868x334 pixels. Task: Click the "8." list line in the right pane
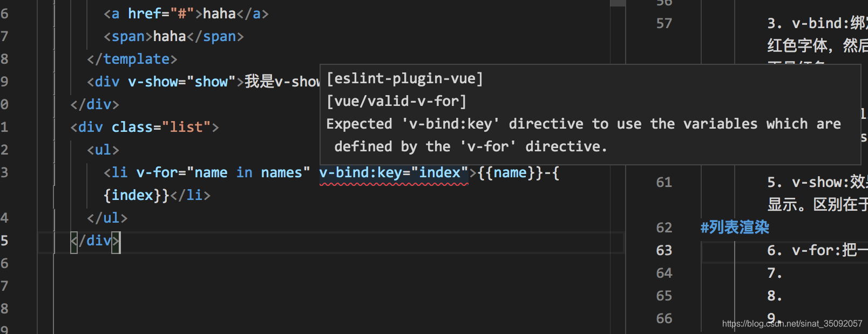[x=775, y=296]
